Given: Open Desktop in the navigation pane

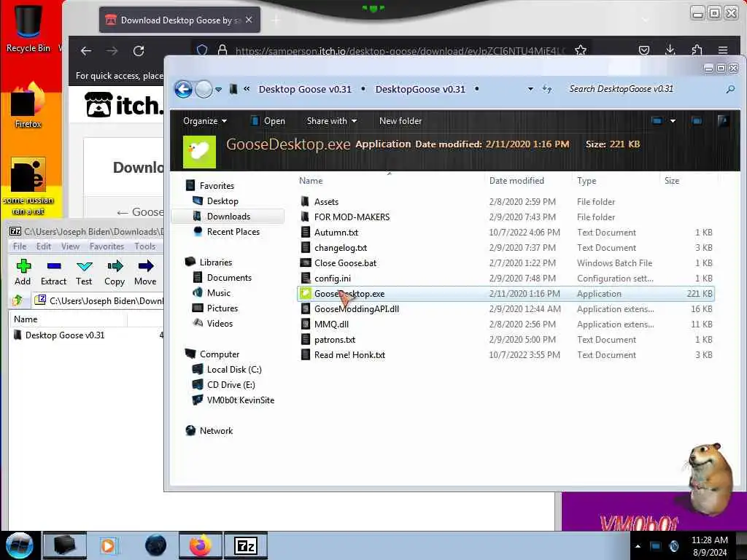Looking at the screenshot, I should [x=222, y=201].
